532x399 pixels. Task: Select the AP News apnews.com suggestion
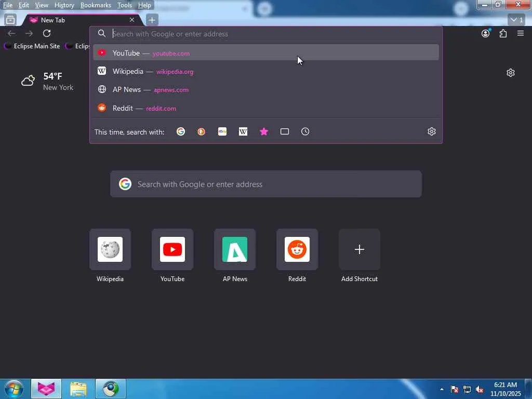[x=265, y=89]
